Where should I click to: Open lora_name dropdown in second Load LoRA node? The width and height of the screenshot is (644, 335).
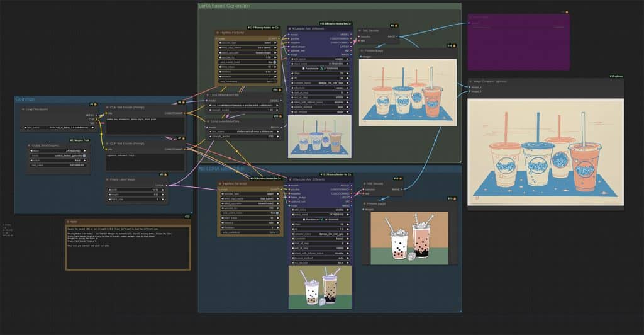(x=244, y=132)
